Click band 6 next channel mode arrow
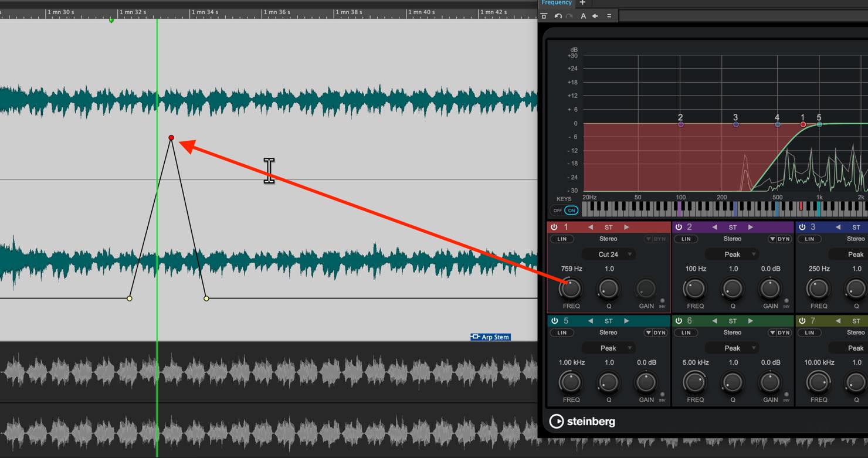868x458 pixels. click(750, 321)
